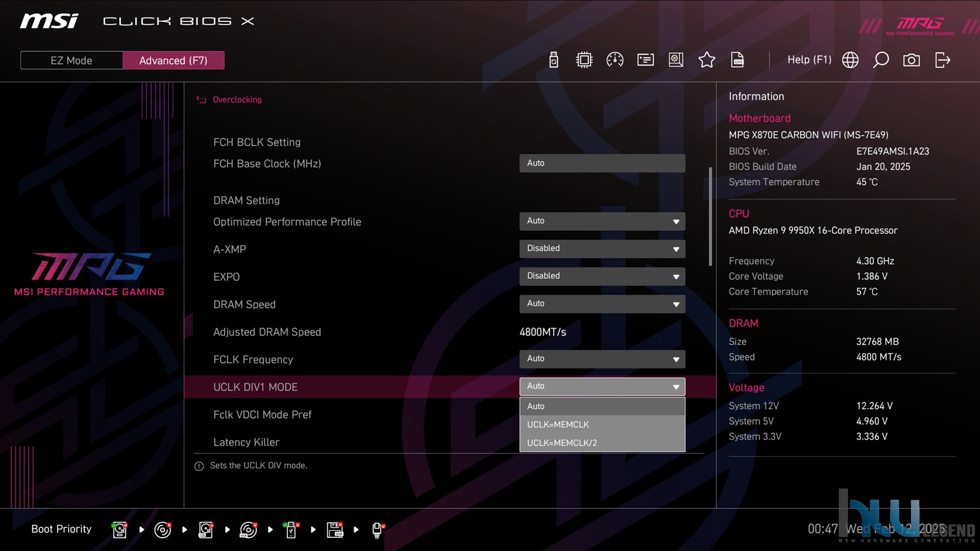
Task: Click the Core Temperature 57 °C value
Action: coord(867,291)
